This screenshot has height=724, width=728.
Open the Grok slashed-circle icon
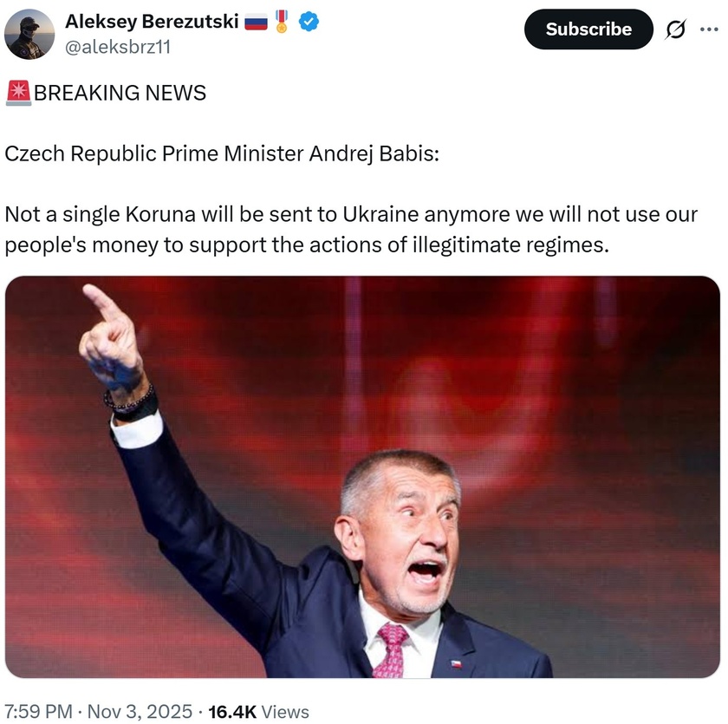675,29
